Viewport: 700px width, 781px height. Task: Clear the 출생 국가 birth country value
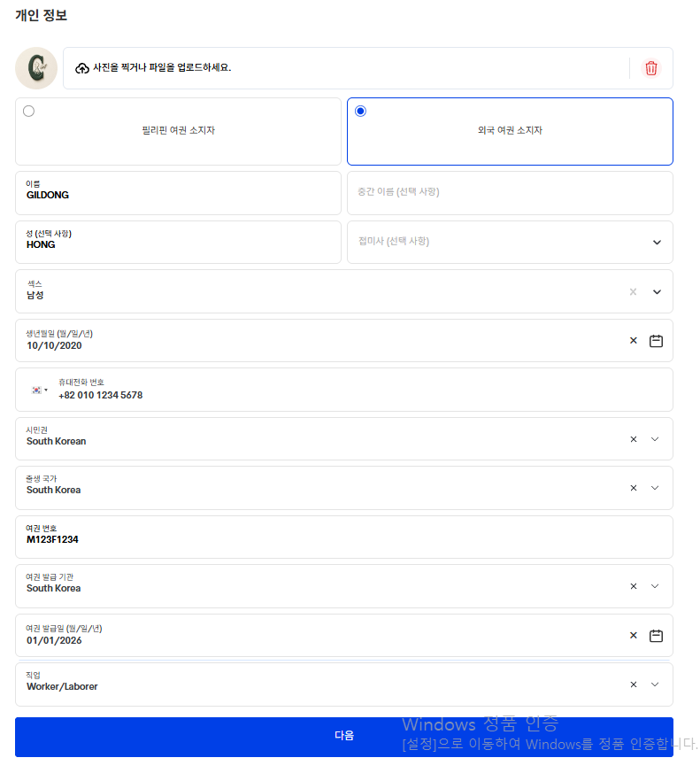634,488
